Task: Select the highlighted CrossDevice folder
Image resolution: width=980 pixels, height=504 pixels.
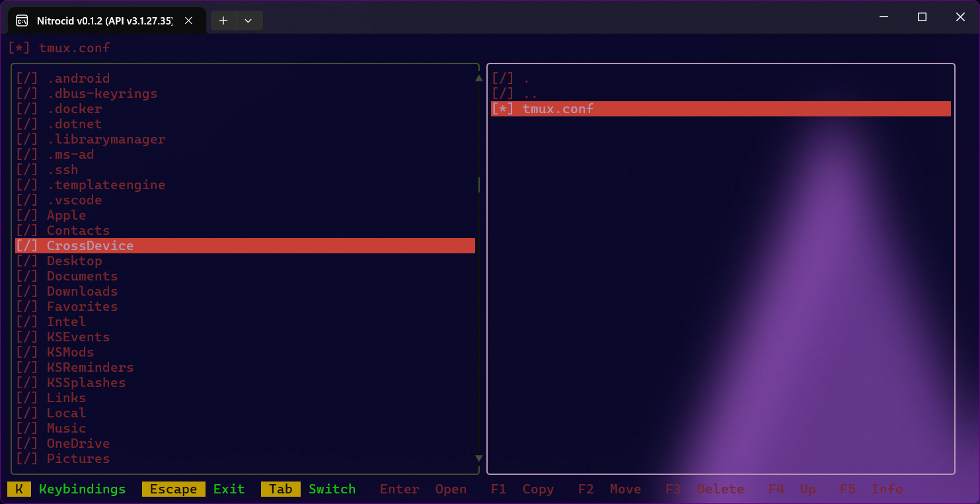Action: 90,245
